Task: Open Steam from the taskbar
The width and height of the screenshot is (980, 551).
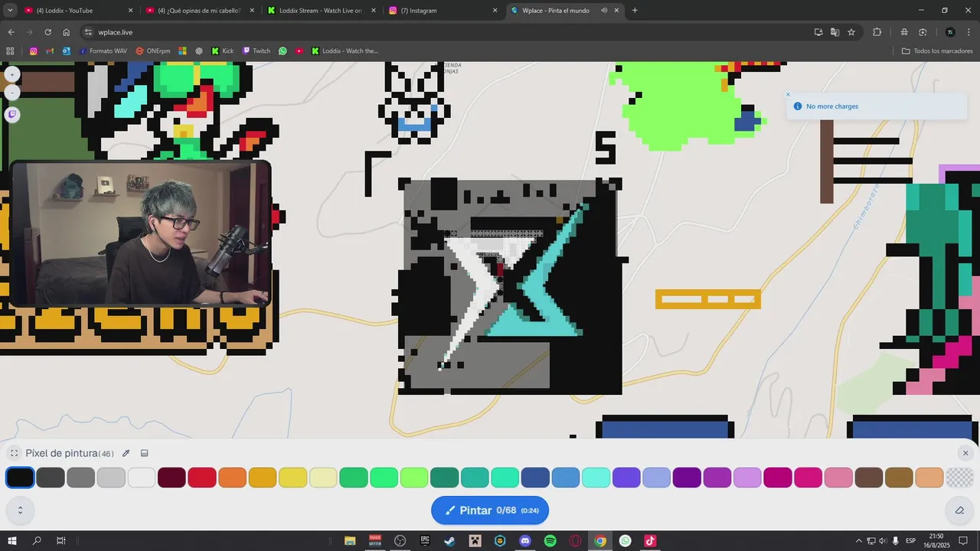Action: click(x=449, y=541)
